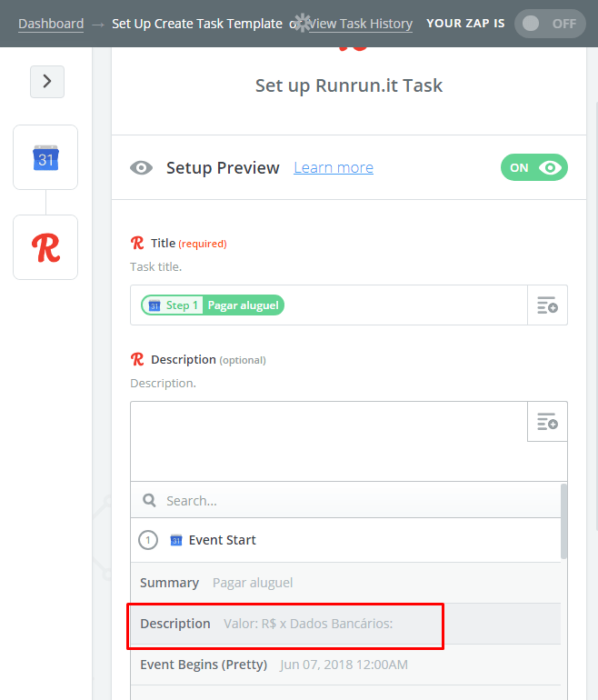Click the Runrun.it icon beside Description label
The image size is (598, 700).
click(137, 359)
